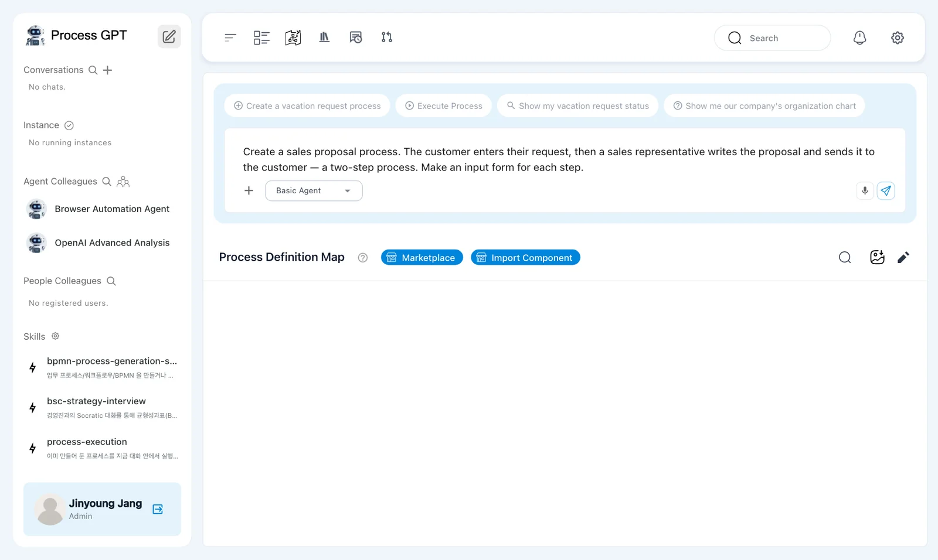The height and width of the screenshot is (560, 938).
Task: Search the Process Definition Map with the magnifier
Action: [x=845, y=258]
